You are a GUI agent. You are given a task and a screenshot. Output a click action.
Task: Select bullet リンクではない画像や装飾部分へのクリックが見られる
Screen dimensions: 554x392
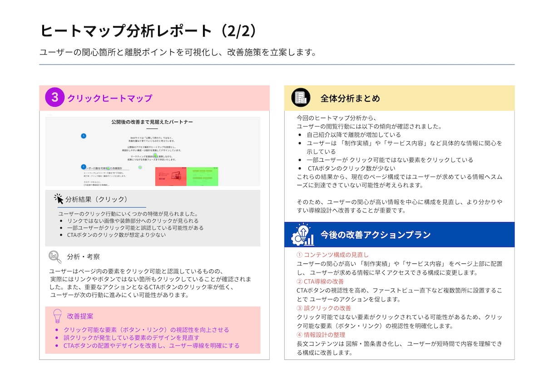tap(133, 221)
